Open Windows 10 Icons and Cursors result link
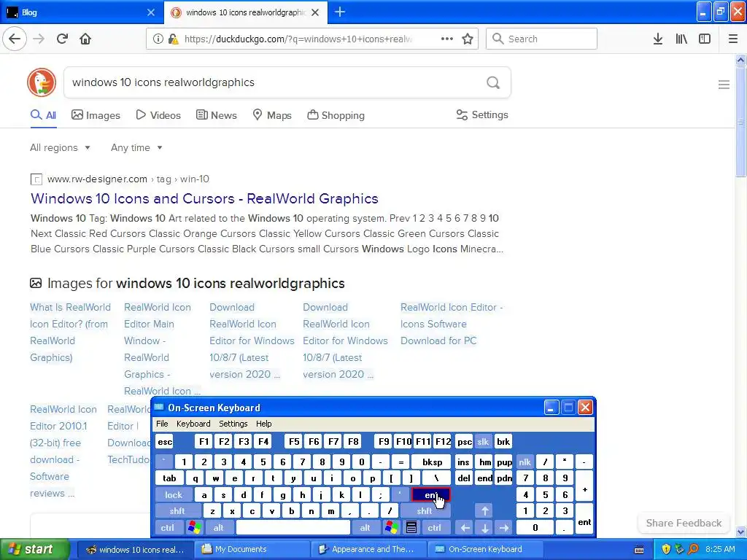 [x=204, y=198]
